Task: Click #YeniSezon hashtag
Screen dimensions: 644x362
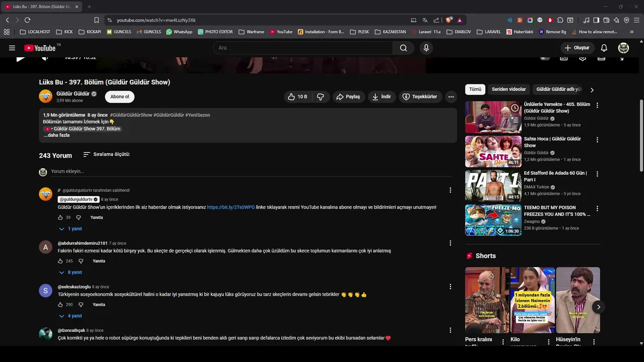Action: click(x=198, y=115)
